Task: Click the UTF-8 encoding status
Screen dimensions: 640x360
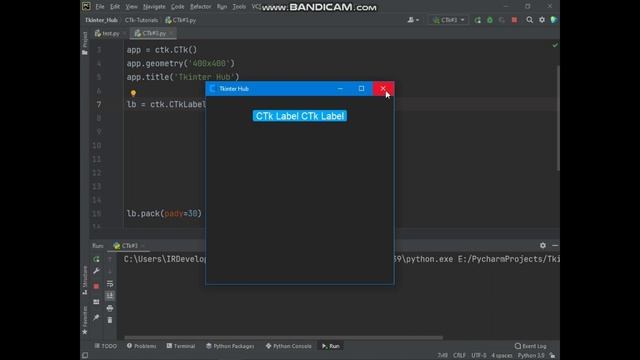Action: click(x=479, y=356)
